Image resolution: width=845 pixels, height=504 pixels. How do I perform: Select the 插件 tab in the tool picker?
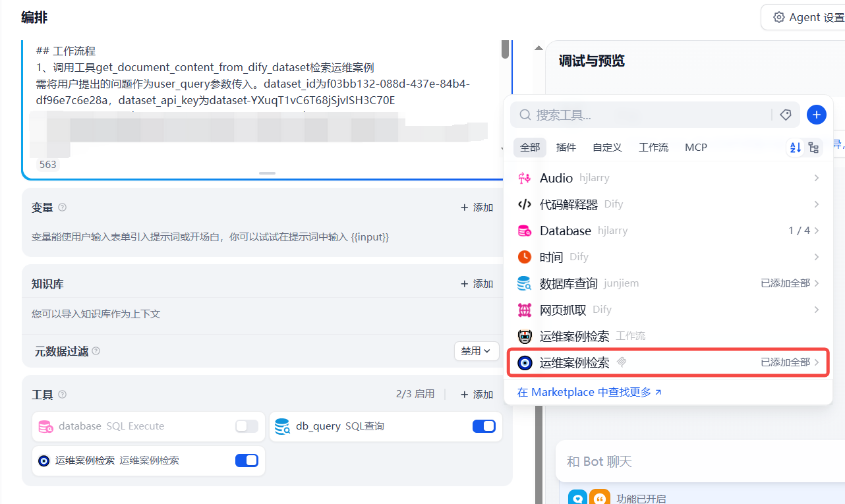[566, 147]
